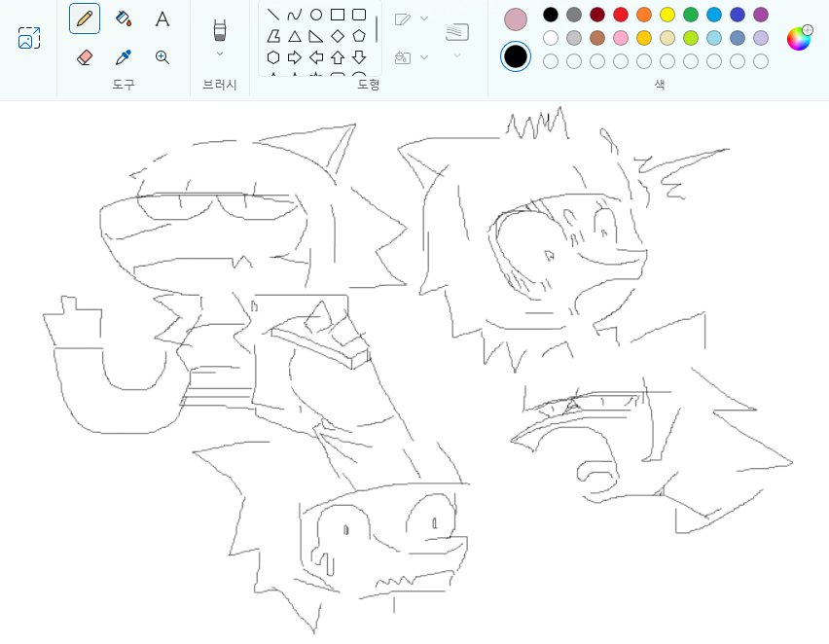Pick the lavender palette color
829x644 pixels.
point(761,38)
